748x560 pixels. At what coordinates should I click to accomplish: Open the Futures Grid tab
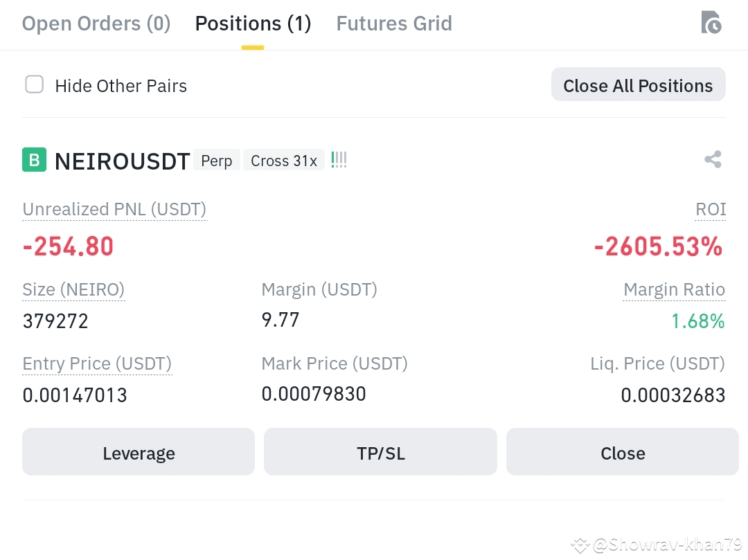394,24
